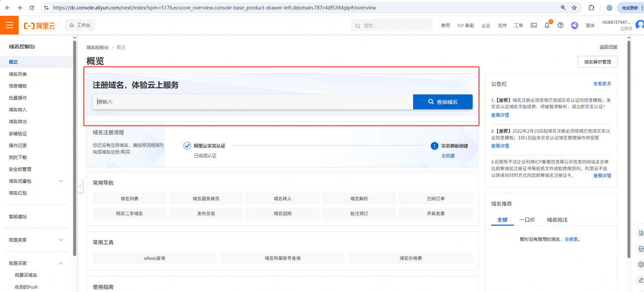Collapse the left sidebar panel handle
This screenshot has height=292, width=644.
pyautogui.click(x=80, y=186)
